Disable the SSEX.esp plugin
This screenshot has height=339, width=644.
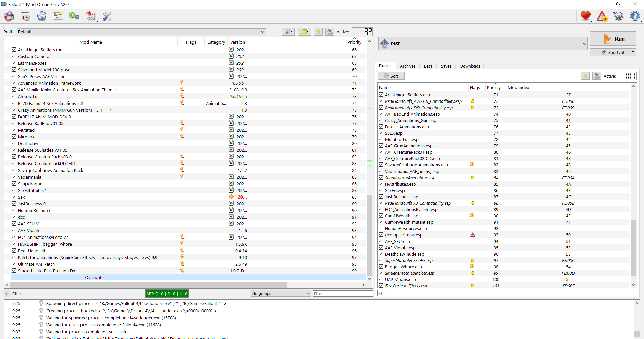(381, 133)
